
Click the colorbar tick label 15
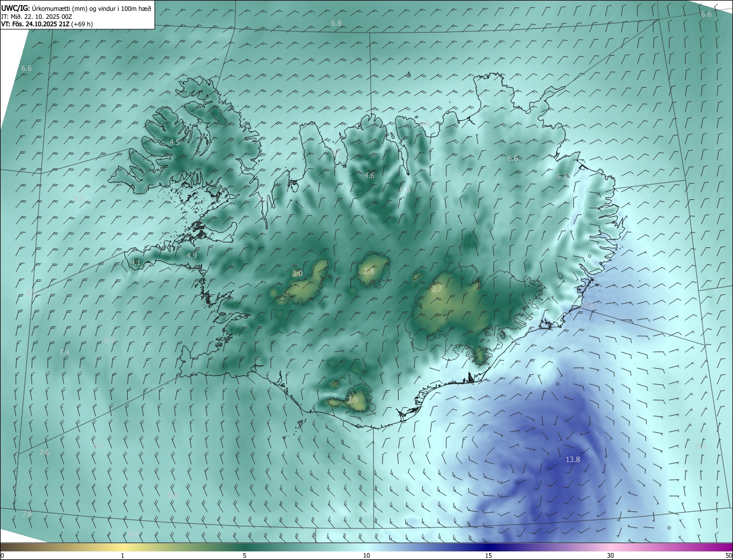coord(488,555)
